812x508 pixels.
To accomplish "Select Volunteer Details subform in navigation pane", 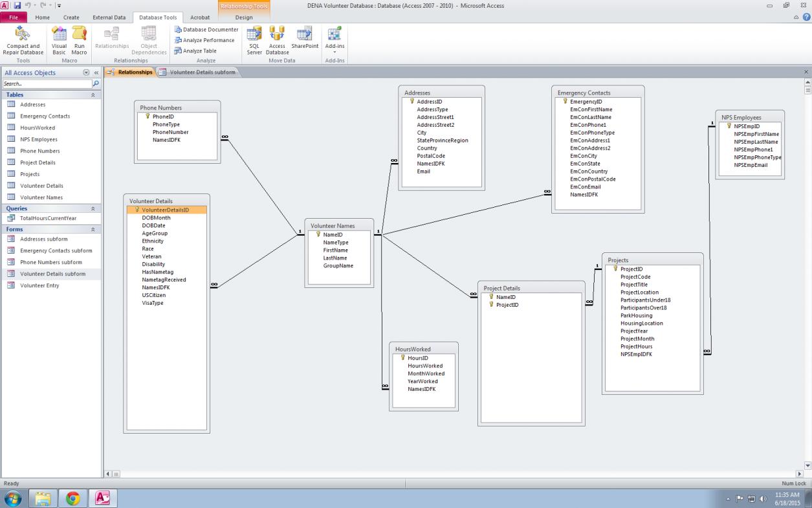I will (51, 274).
